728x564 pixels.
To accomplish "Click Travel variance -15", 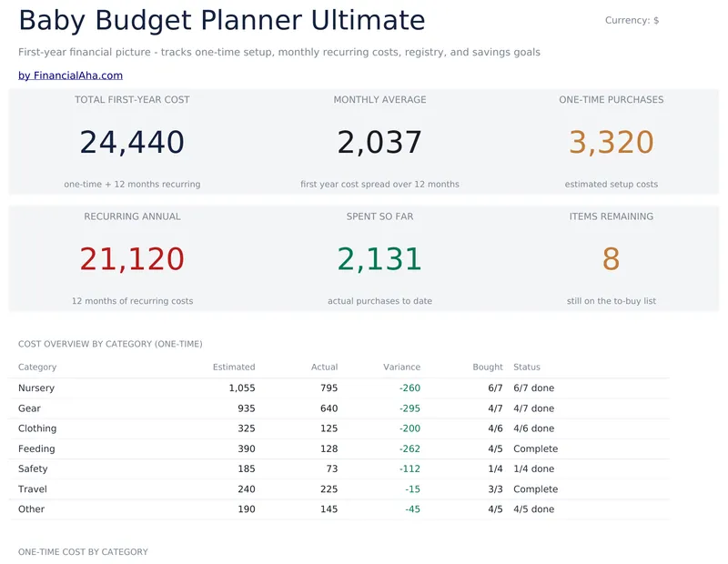I will coord(413,489).
